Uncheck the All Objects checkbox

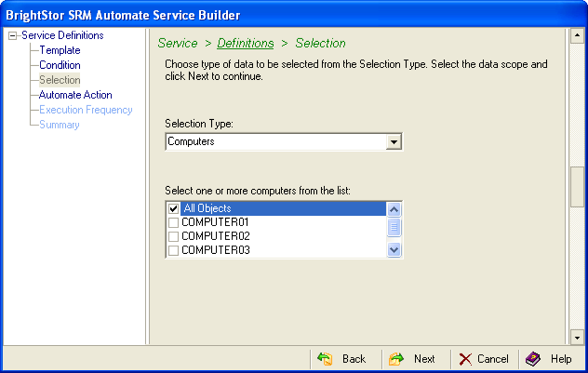click(x=173, y=208)
